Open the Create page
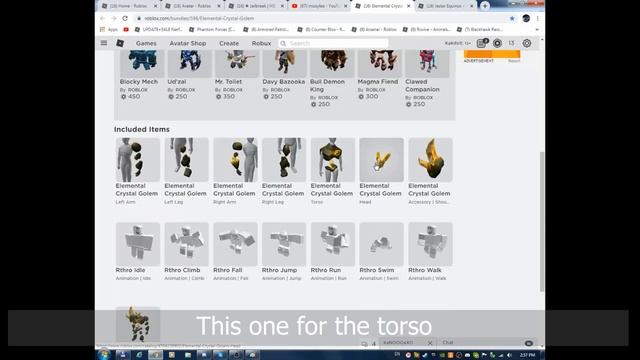Image resolution: width=640 pixels, height=360 pixels. (229, 43)
